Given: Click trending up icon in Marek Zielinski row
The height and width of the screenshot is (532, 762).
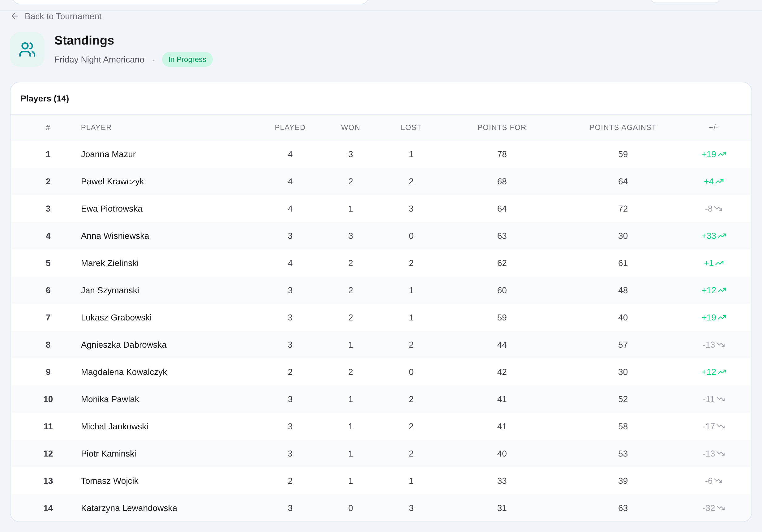Looking at the screenshot, I should tap(720, 263).
